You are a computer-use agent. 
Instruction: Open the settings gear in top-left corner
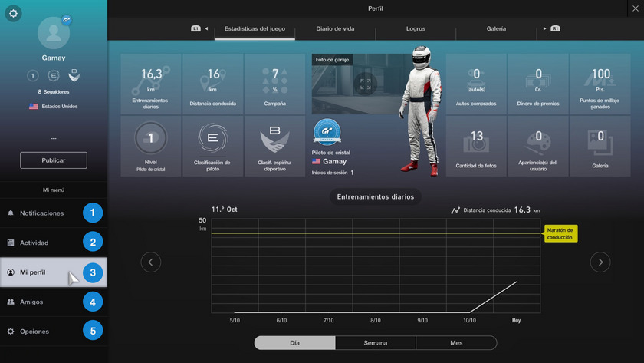[13, 14]
